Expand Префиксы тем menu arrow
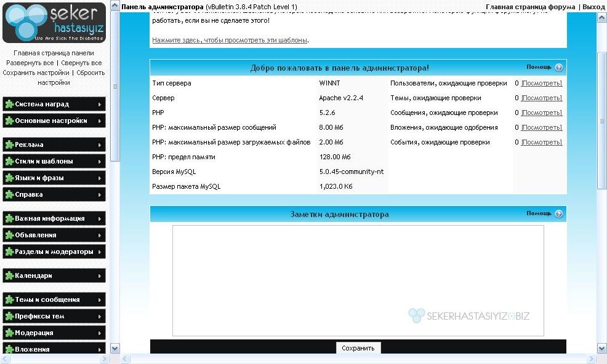The image size is (607, 364). point(100,317)
